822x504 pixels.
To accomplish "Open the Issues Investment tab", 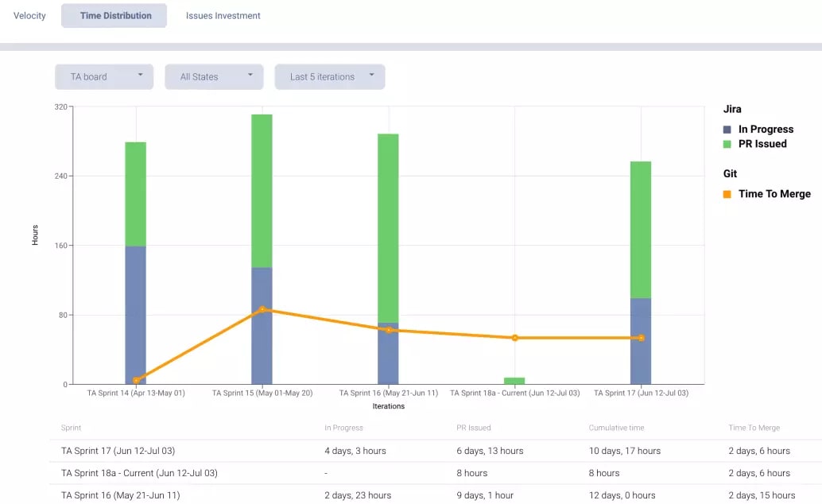I will coord(223,16).
